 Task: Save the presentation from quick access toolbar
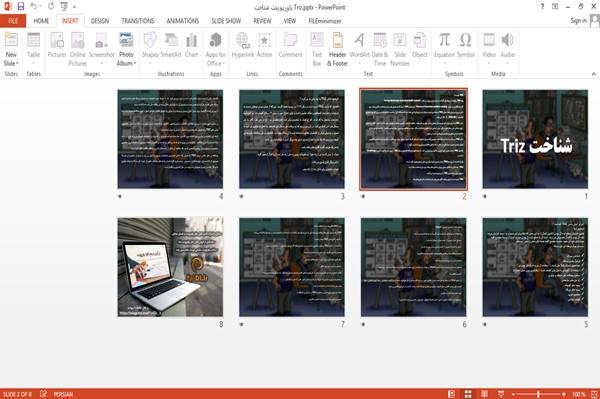tap(21, 7)
